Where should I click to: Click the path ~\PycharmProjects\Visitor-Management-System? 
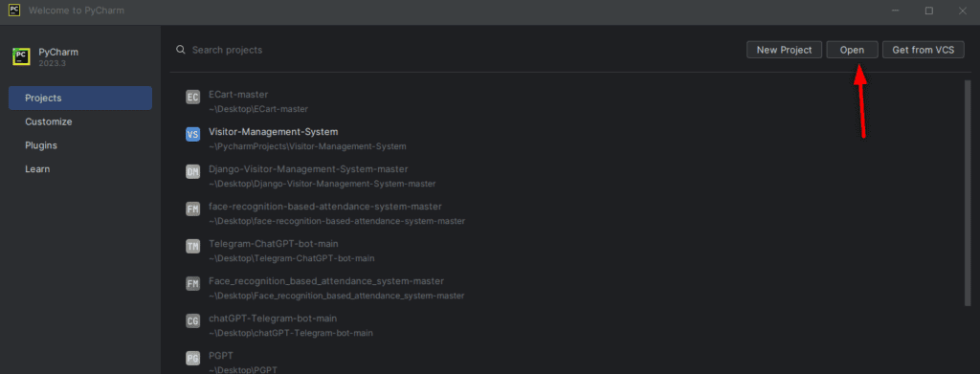coord(307,146)
